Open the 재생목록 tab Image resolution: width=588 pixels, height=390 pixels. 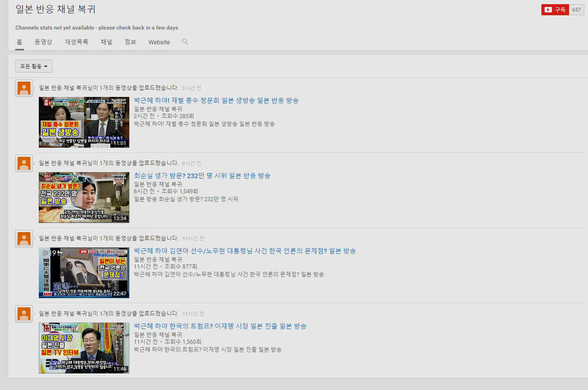[76, 42]
